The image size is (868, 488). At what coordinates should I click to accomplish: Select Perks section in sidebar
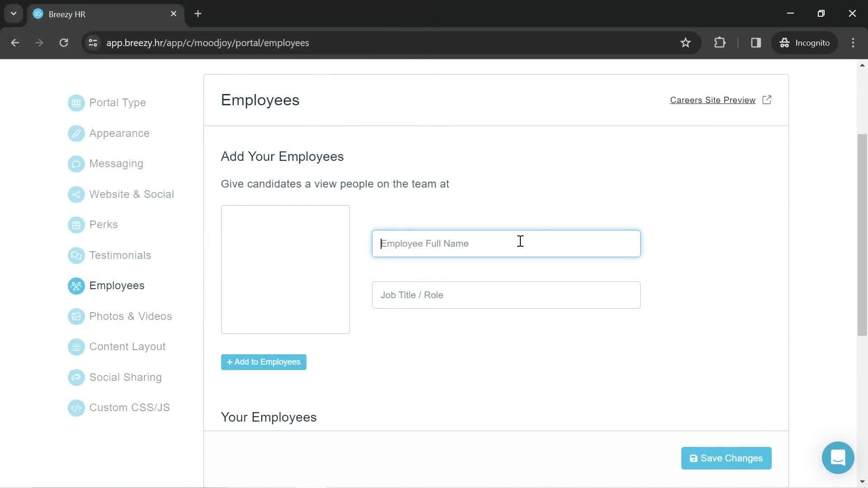(x=103, y=224)
